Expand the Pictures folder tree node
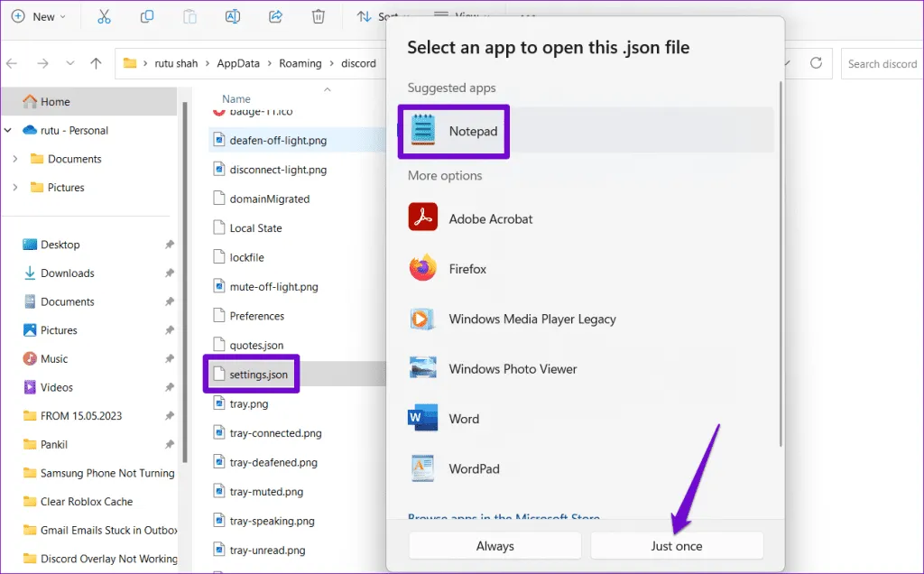This screenshot has height=574, width=924. [15, 188]
